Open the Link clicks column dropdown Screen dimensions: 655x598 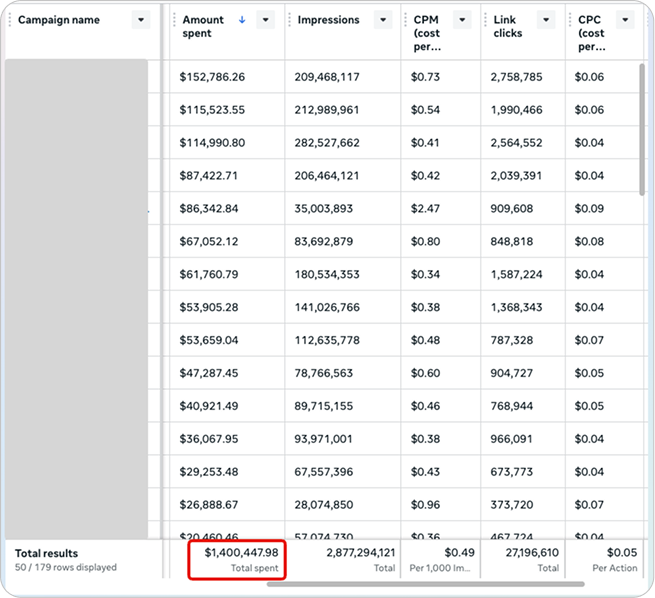(x=546, y=20)
